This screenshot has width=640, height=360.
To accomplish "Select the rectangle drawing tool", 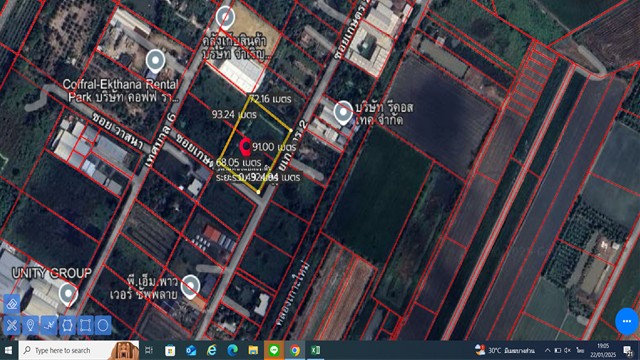I will pyautogui.click(x=85, y=325).
